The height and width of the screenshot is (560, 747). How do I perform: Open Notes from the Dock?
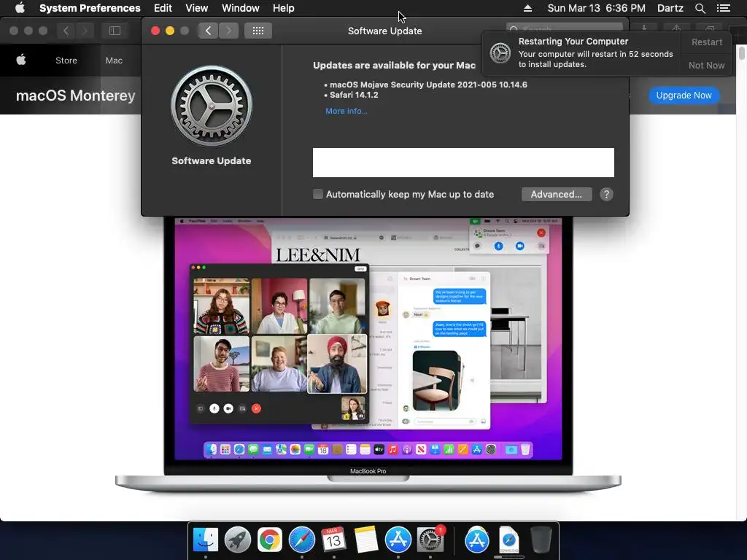366,540
